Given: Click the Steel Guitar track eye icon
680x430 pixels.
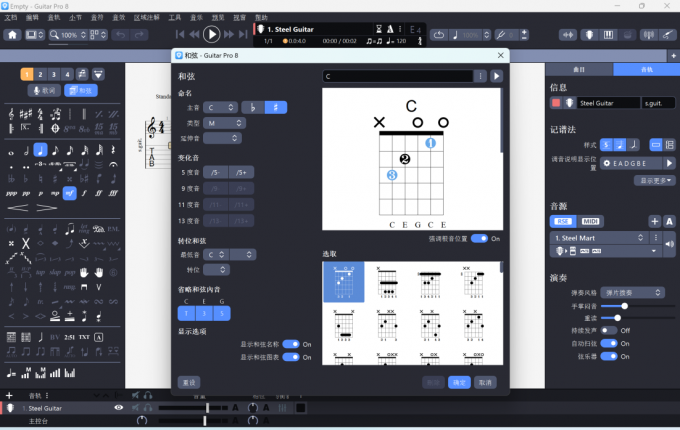Looking at the screenshot, I should (x=119, y=408).
